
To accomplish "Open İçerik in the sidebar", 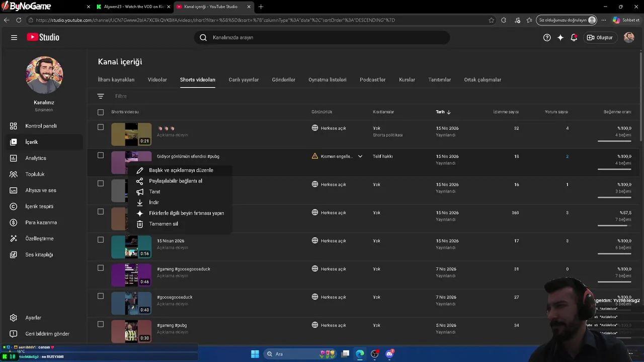I will point(44,142).
